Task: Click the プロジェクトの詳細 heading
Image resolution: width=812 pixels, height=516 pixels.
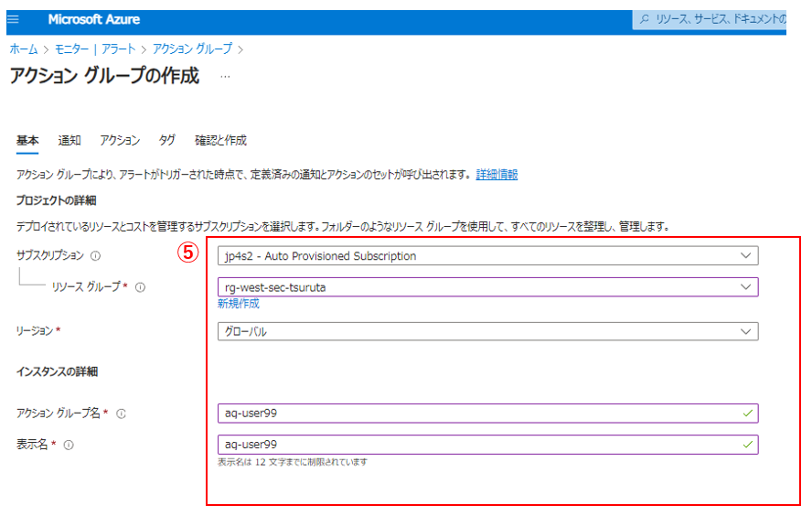Action: click(57, 200)
